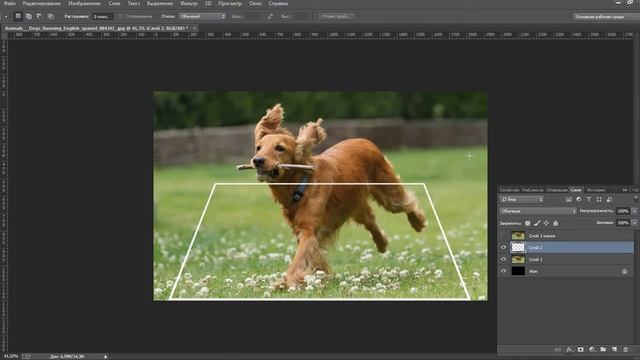
Task: Click the zoom percentage field in status bar
Action: pos(10,356)
